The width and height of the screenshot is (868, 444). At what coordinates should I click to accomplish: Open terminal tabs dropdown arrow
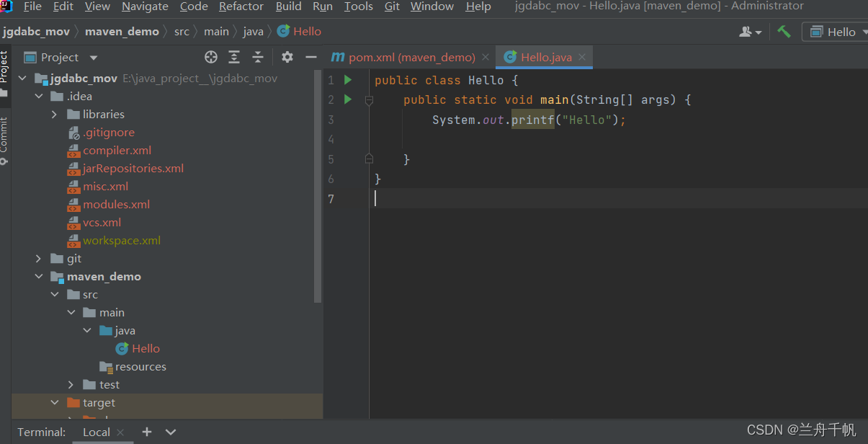point(171,432)
